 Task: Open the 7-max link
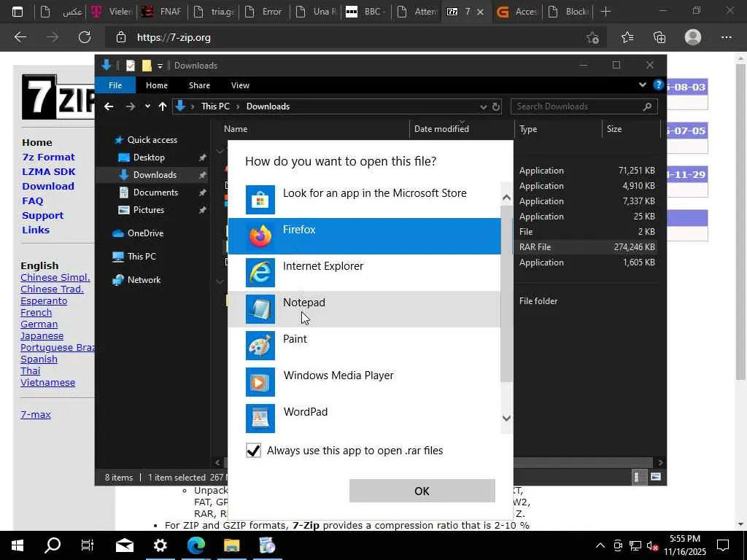(x=36, y=415)
